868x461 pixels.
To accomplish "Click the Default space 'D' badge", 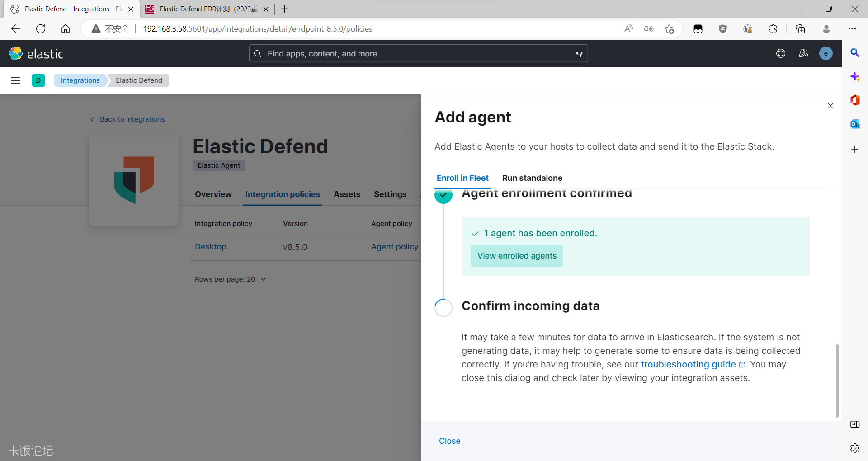I will coord(38,80).
